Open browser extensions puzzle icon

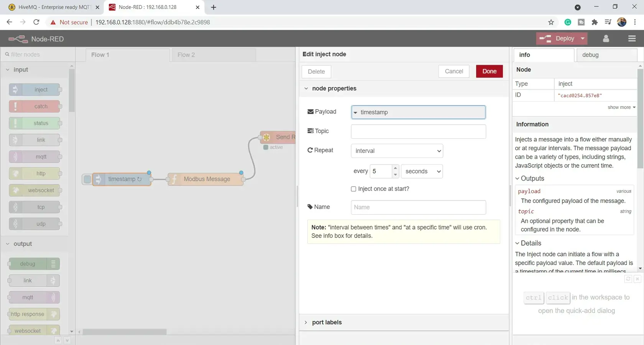[595, 22]
